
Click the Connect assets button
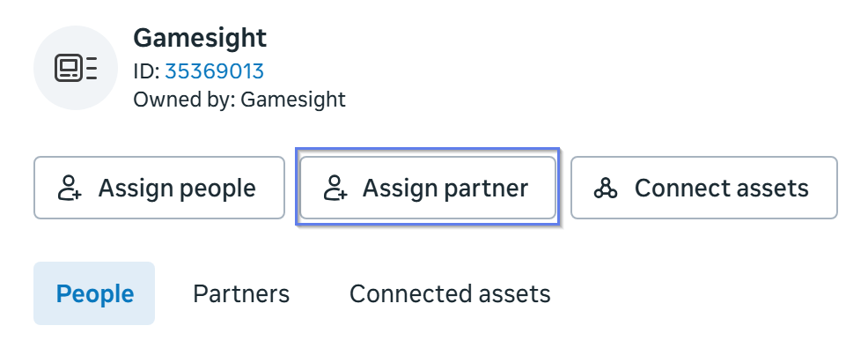click(x=704, y=188)
